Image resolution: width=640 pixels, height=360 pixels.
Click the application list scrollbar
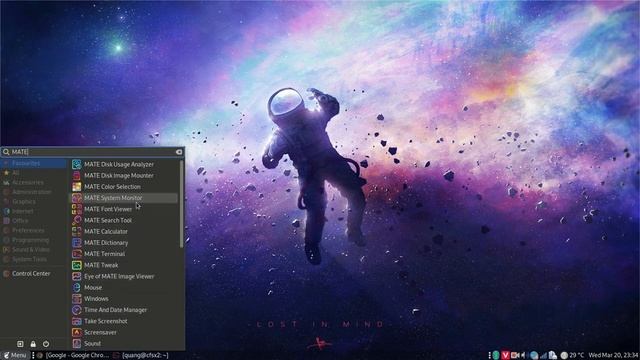pos(181,204)
